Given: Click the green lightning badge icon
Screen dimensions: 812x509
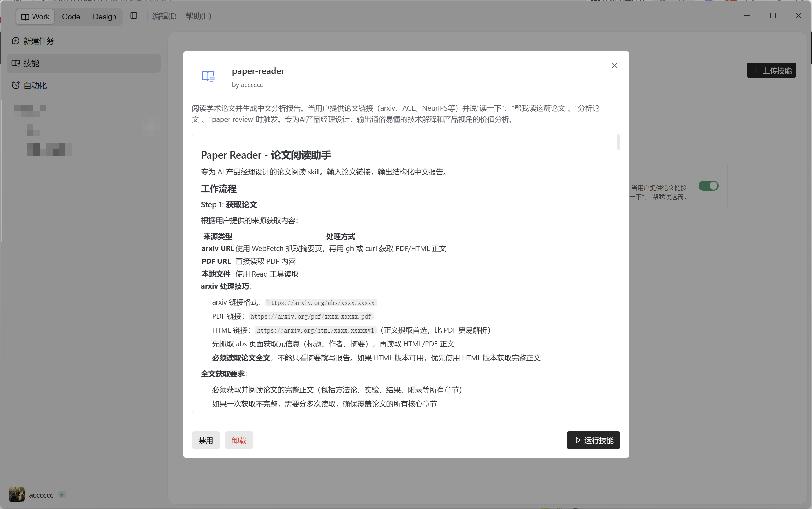Looking at the screenshot, I should point(62,495).
